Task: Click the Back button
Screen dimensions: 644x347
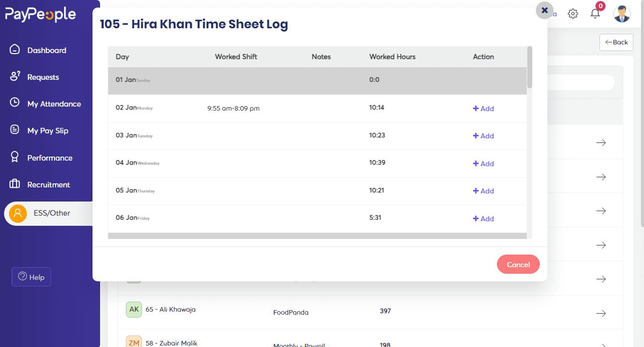Action: [x=616, y=42]
